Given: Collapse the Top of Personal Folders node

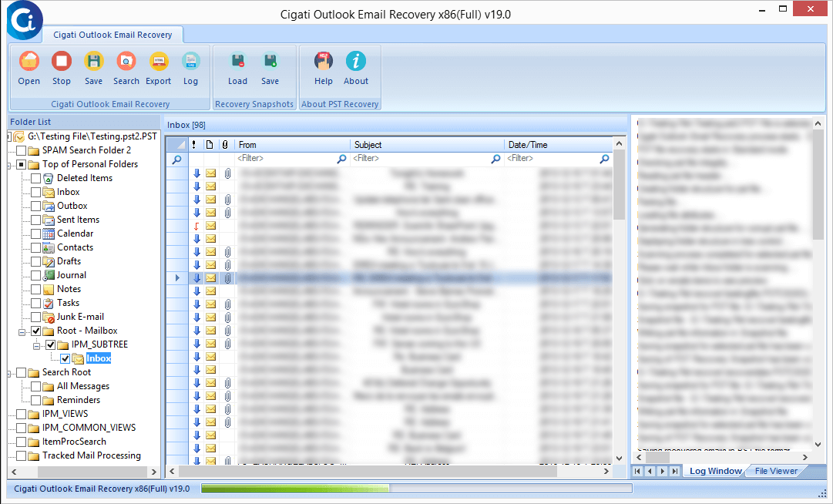Looking at the screenshot, I should [8, 165].
